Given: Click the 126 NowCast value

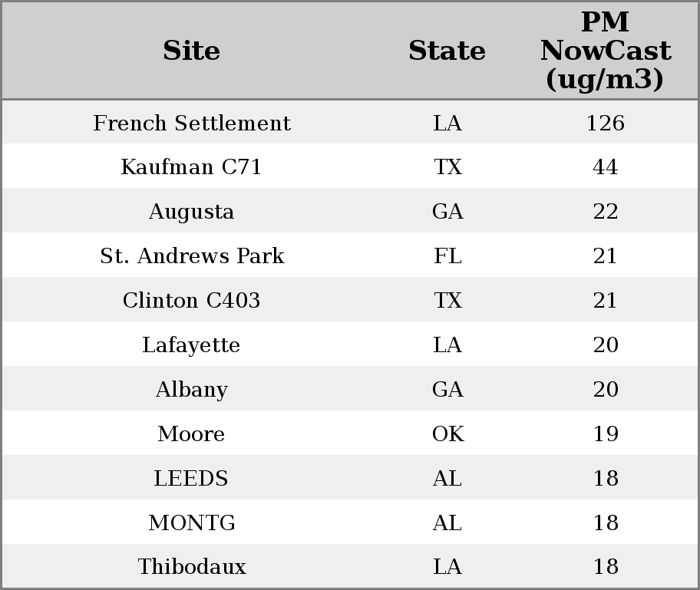Looking at the screenshot, I should [605, 124].
